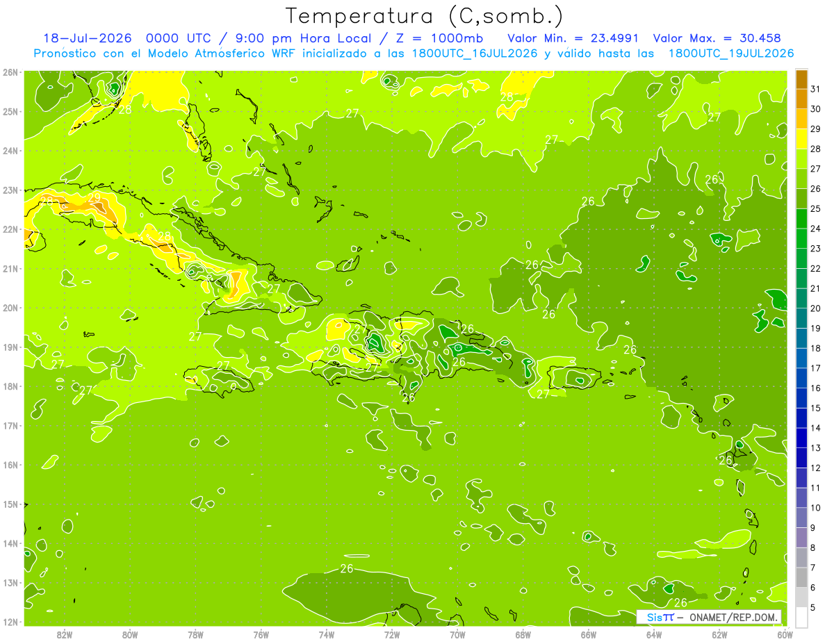This screenshot has width=834, height=644.
Task: Click the color bar label "5"
Action: pyautogui.click(x=813, y=607)
